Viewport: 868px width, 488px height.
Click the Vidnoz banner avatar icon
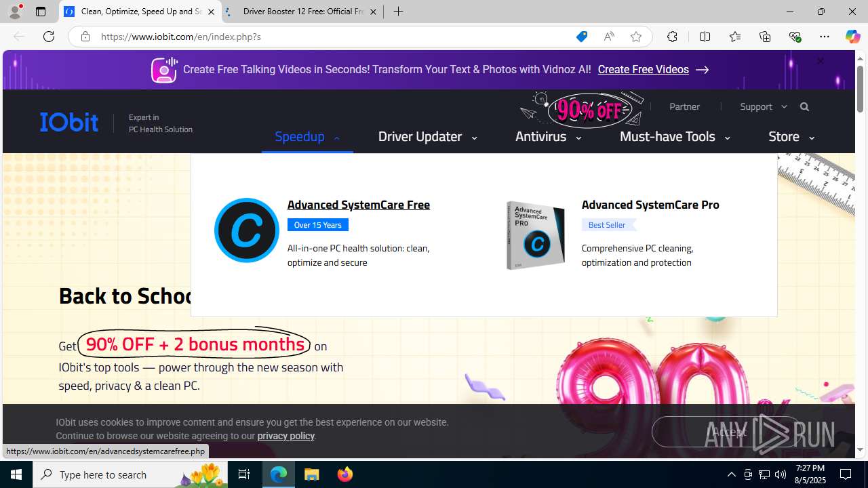[164, 70]
